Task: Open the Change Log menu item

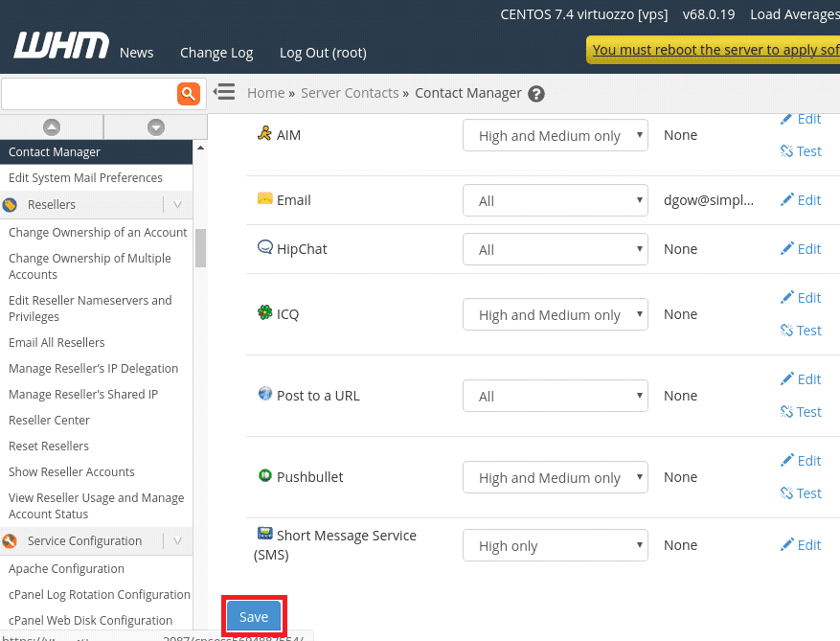Action: [216, 53]
